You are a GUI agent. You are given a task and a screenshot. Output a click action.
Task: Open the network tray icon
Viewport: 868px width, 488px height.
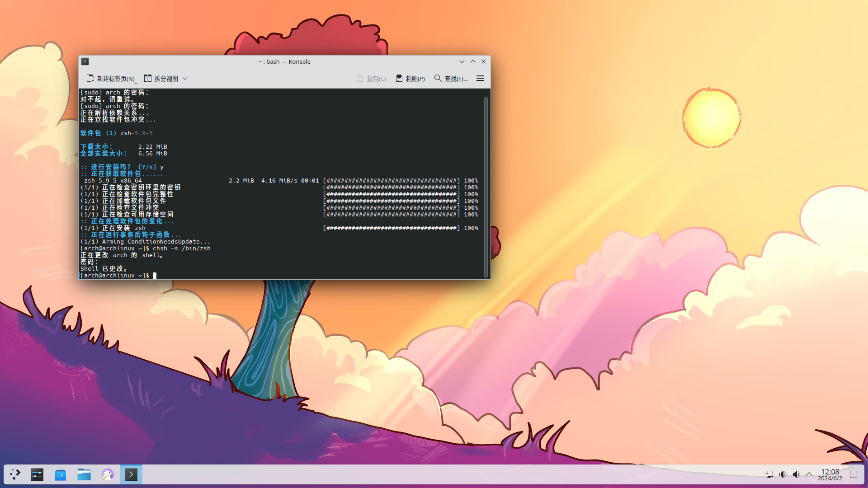pyautogui.click(x=769, y=474)
